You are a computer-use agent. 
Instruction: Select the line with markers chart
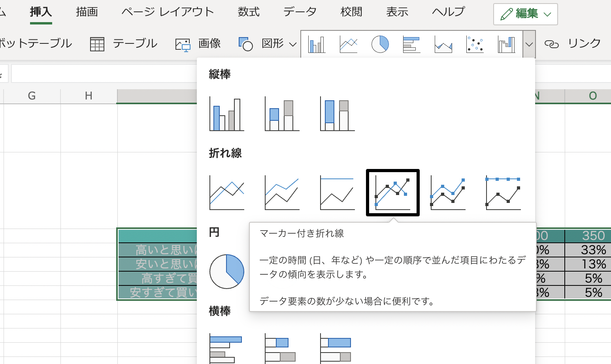click(x=392, y=193)
